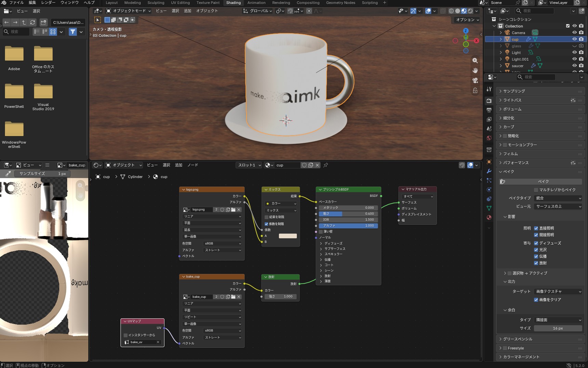This screenshot has height=368, width=588.
Task: Click the create new directory icon
Action: [x=43, y=22]
